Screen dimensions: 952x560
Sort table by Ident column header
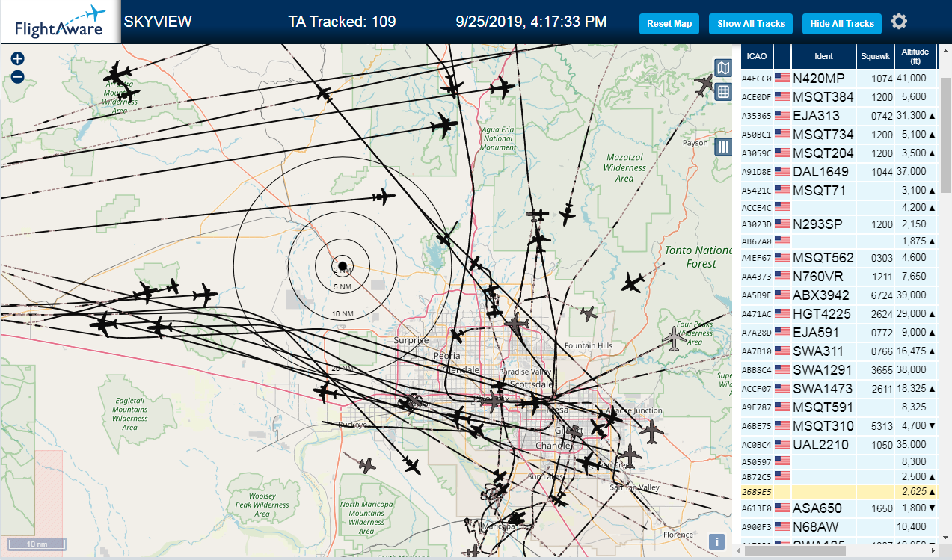click(823, 56)
